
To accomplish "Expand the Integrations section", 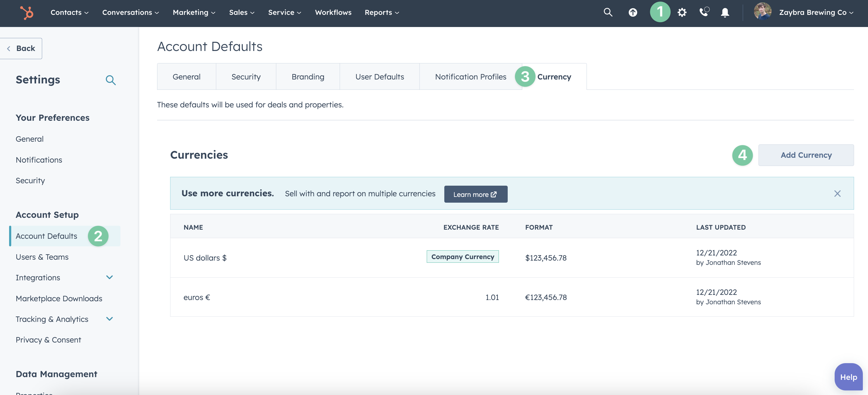I will pyautogui.click(x=109, y=277).
